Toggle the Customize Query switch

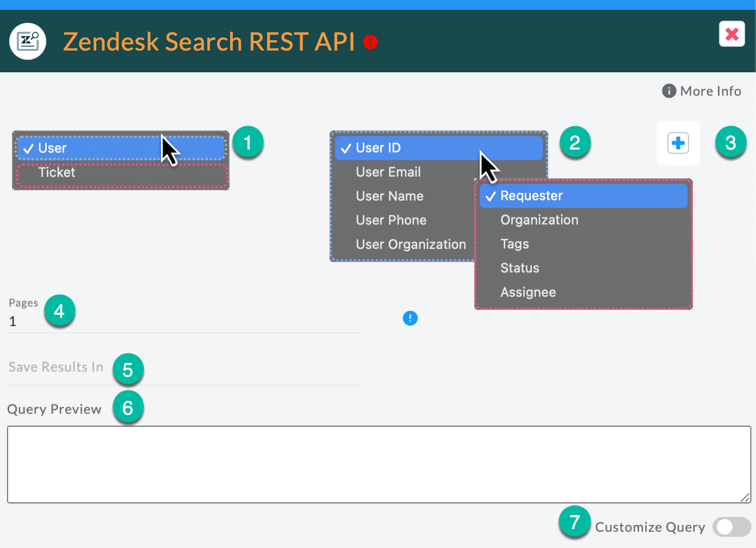tap(732, 527)
